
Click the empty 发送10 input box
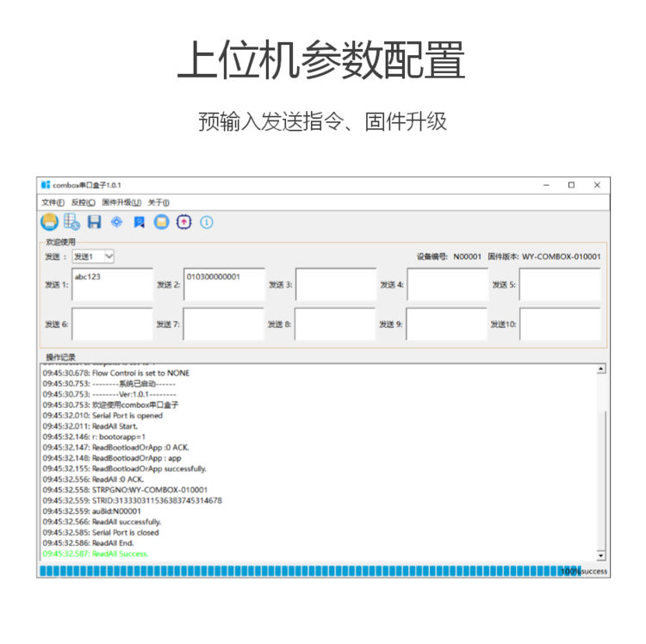click(x=560, y=325)
